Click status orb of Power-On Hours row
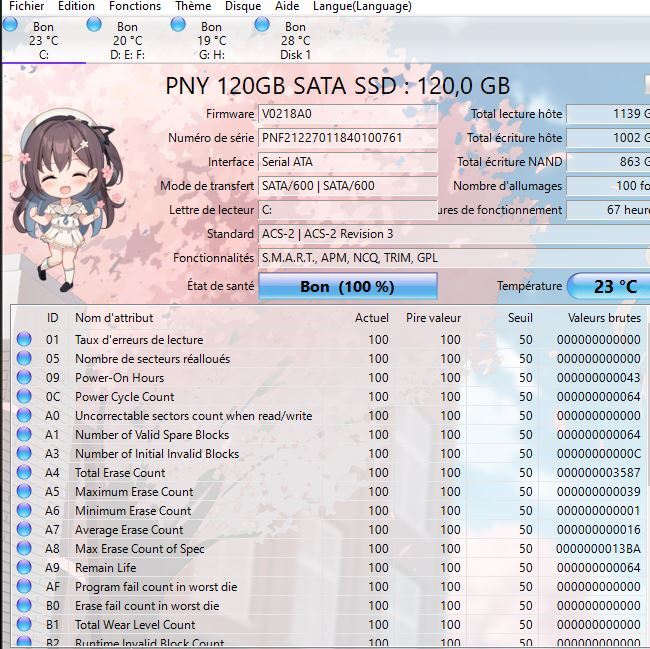This screenshot has width=650, height=649. pos(24,377)
